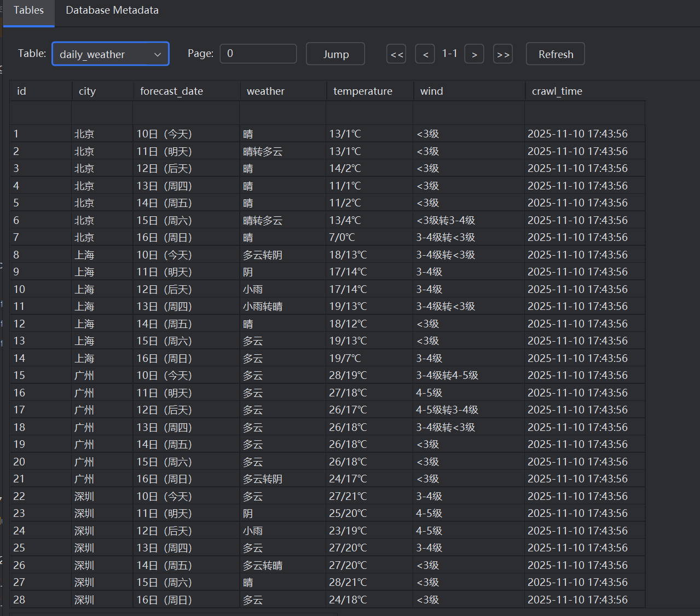Select wind cell 3-4级转4-5级 in row 15
This screenshot has height=616, width=700.
(469, 375)
